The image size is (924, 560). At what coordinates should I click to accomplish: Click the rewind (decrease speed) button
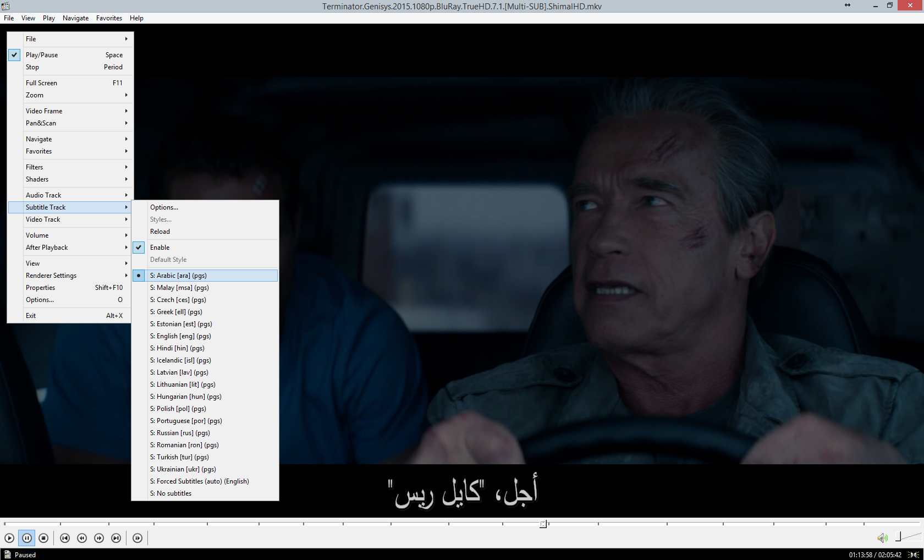point(82,538)
